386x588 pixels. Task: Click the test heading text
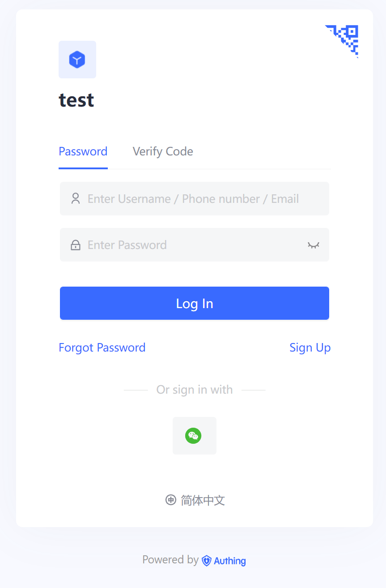[x=76, y=99]
